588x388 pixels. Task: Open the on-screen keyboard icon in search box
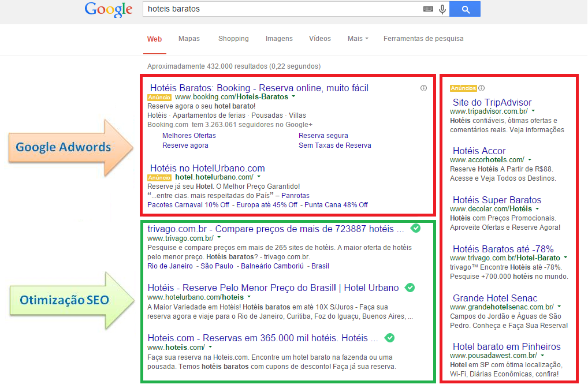click(x=428, y=9)
